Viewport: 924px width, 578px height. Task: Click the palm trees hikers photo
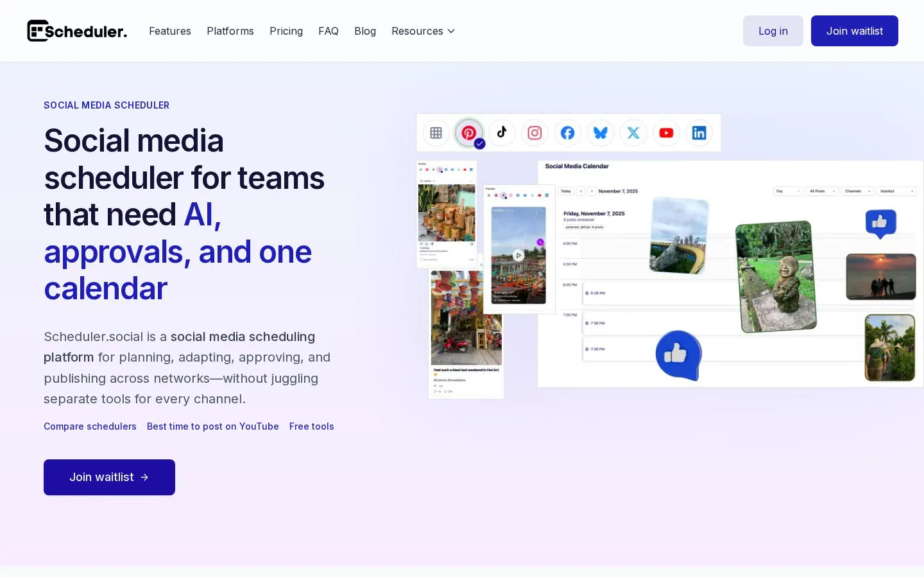pyautogui.click(x=890, y=347)
